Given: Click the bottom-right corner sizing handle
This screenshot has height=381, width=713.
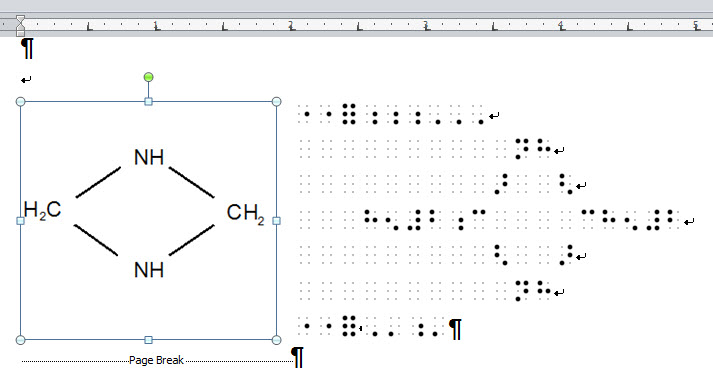Looking at the screenshot, I should point(276,340).
